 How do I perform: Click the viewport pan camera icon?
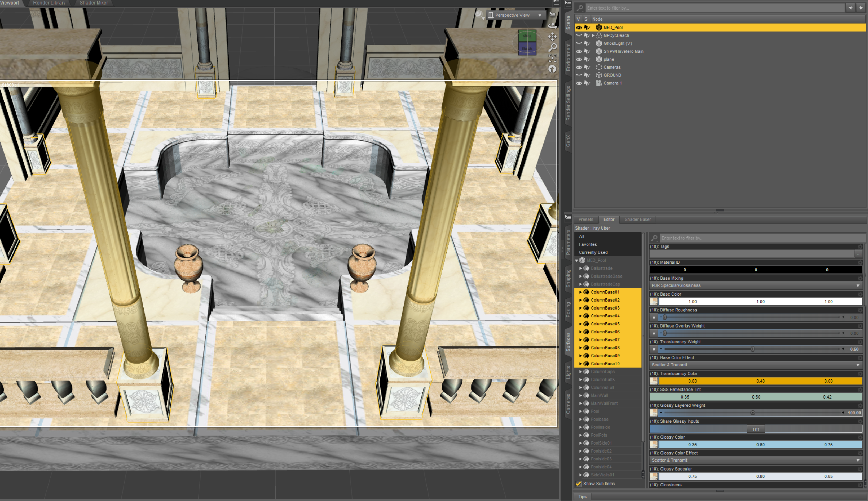tap(552, 37)
